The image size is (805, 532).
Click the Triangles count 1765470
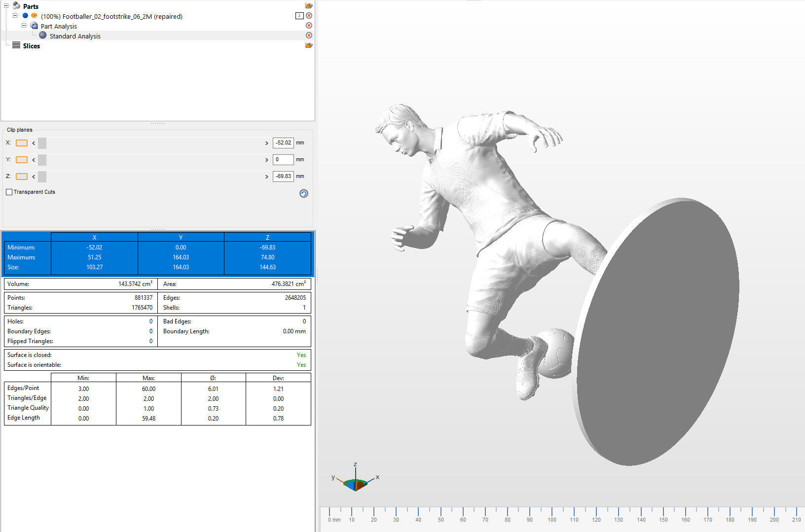click(x=142, y=308)
